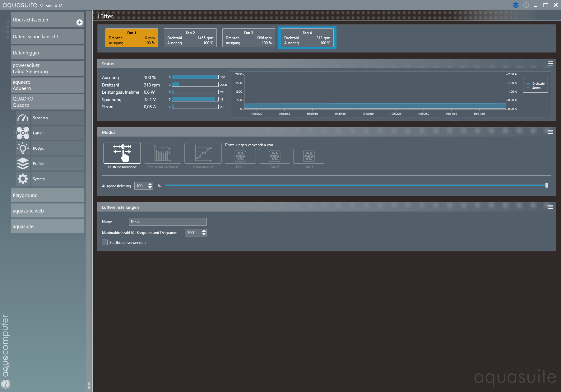Click the profile layers icon in title bar
This screenshot has width=561, height=392.
516,5
